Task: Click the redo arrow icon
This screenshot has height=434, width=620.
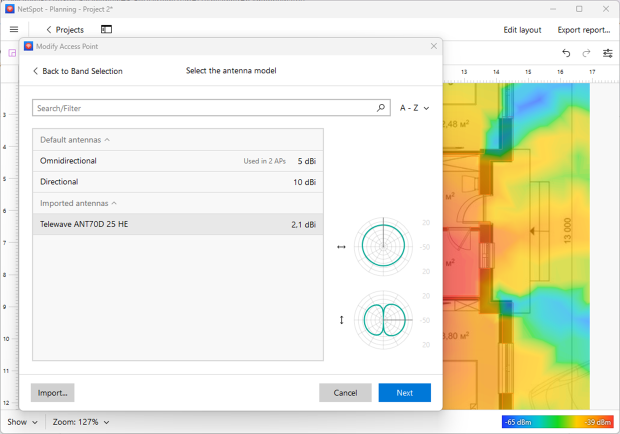Action: [x=586, y=53]
